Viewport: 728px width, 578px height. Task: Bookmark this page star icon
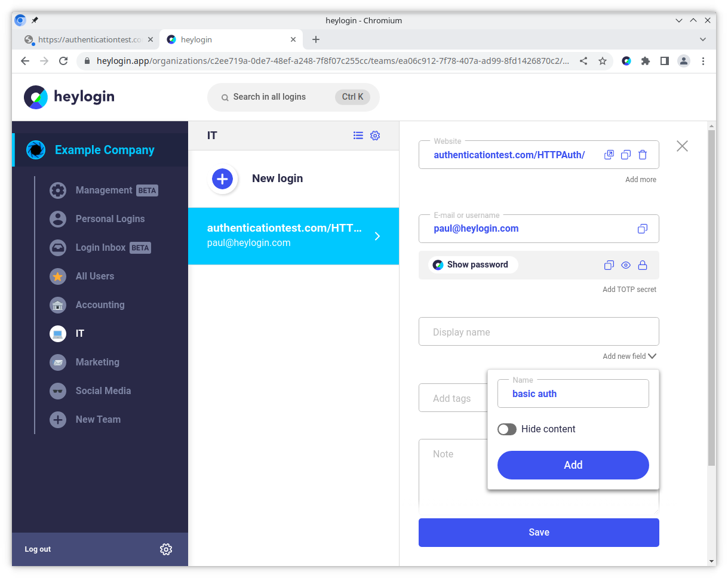tap(603, 61)
